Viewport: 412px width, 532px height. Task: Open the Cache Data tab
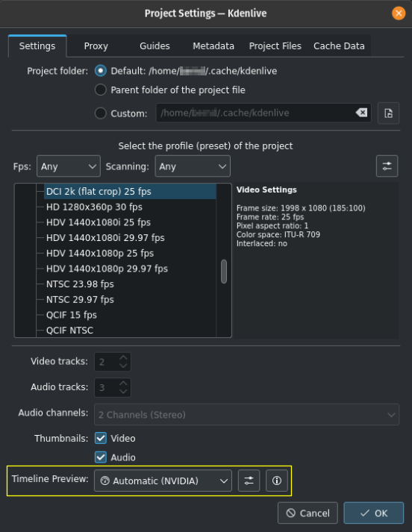339,46
